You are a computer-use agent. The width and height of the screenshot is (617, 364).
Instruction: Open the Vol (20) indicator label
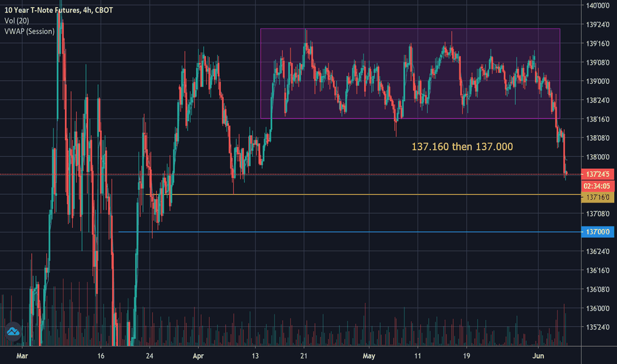[17, 21]
